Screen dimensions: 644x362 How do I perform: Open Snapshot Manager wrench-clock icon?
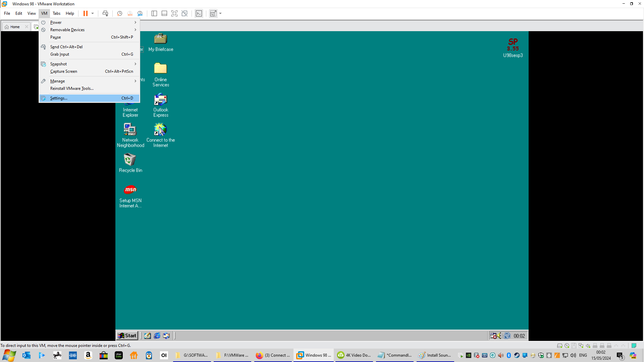[140, 13]
